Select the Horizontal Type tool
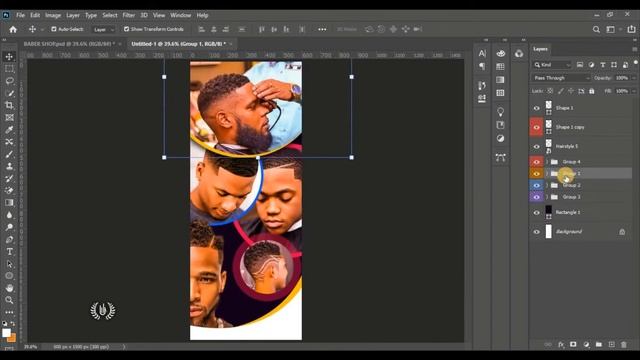Screen dimensions: 640x360 point(9,252)
